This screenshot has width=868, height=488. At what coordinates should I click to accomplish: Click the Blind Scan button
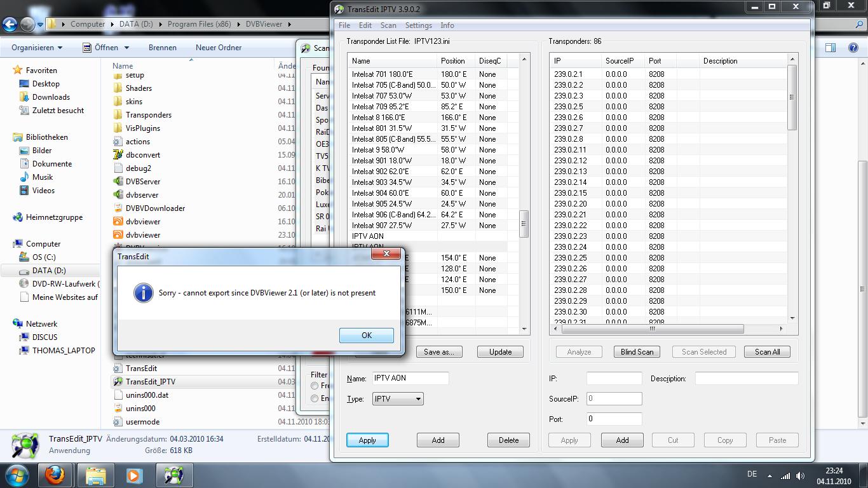tap(637, 352)
